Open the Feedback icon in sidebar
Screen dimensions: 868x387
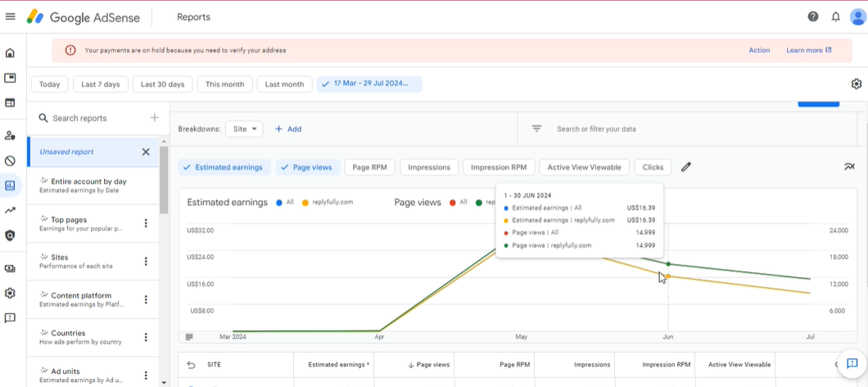click(x=10, y=318)
